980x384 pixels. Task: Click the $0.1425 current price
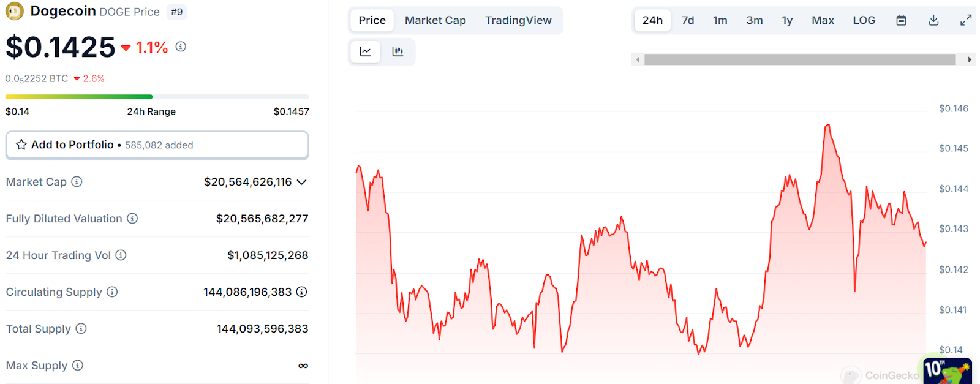61,47
